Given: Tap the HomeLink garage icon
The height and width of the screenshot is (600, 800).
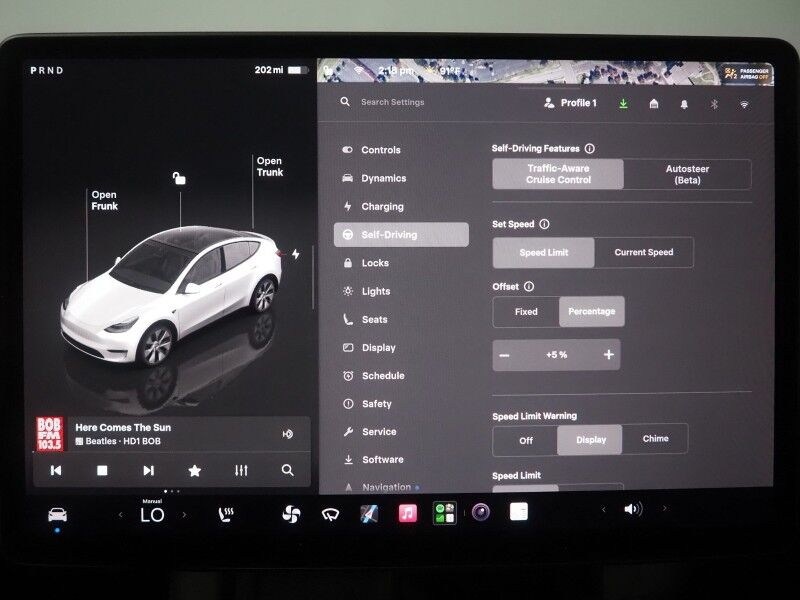Looking at the screenshot, I should point(654,104).
